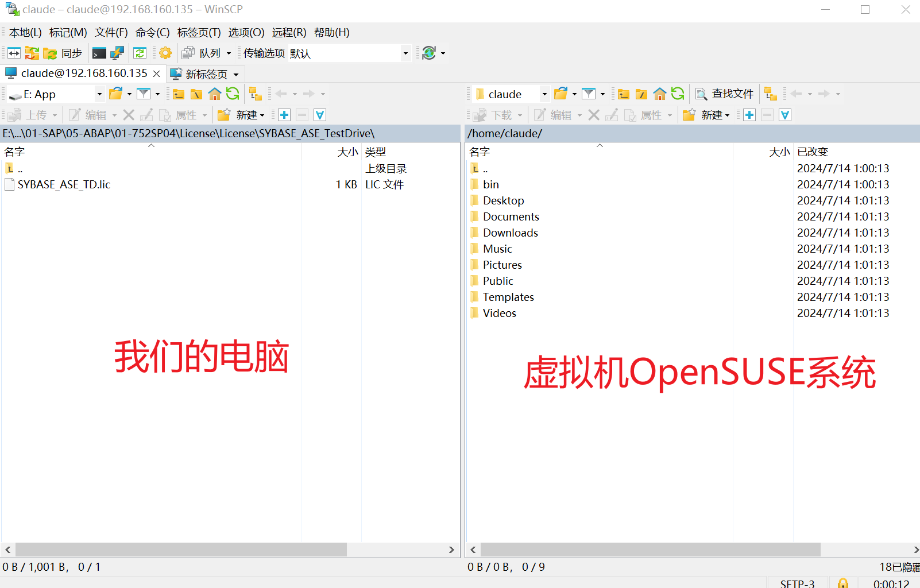Open session in PuTTY icon

tap(117, 53)
